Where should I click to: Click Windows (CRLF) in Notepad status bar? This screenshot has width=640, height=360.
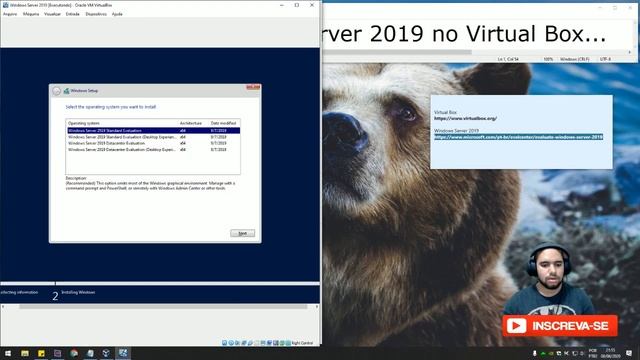[575, 59]
